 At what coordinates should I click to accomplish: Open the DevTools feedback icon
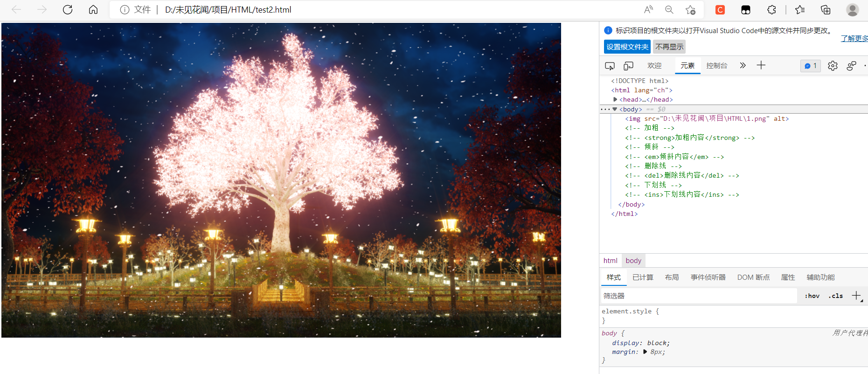851,66
